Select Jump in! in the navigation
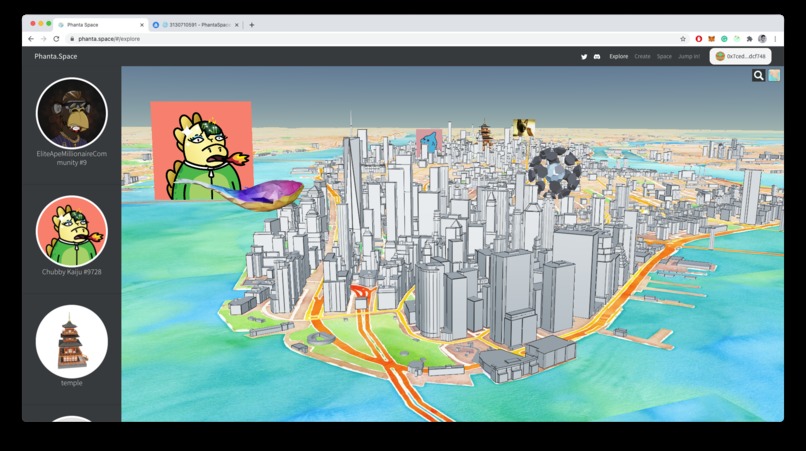The height and width of the screenshot is (451, 806). coord(689,57)
